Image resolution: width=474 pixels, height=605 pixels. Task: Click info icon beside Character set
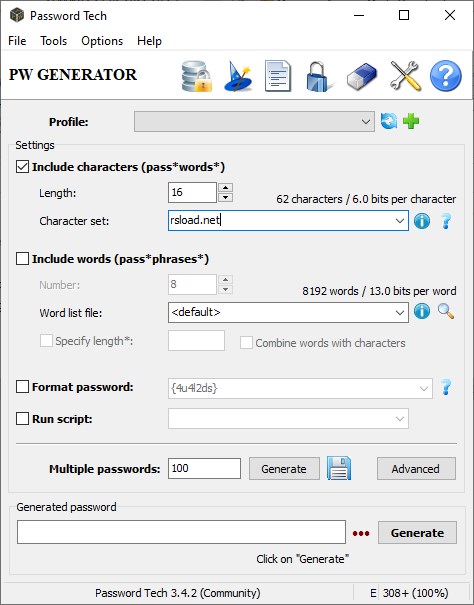422,221
